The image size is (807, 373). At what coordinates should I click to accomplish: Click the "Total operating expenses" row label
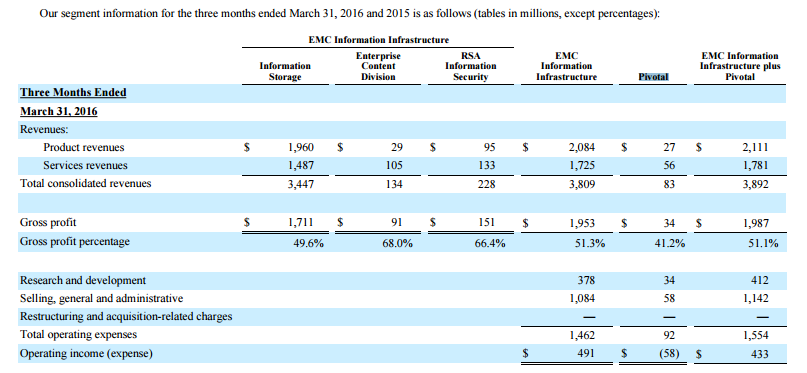point(78,334)
